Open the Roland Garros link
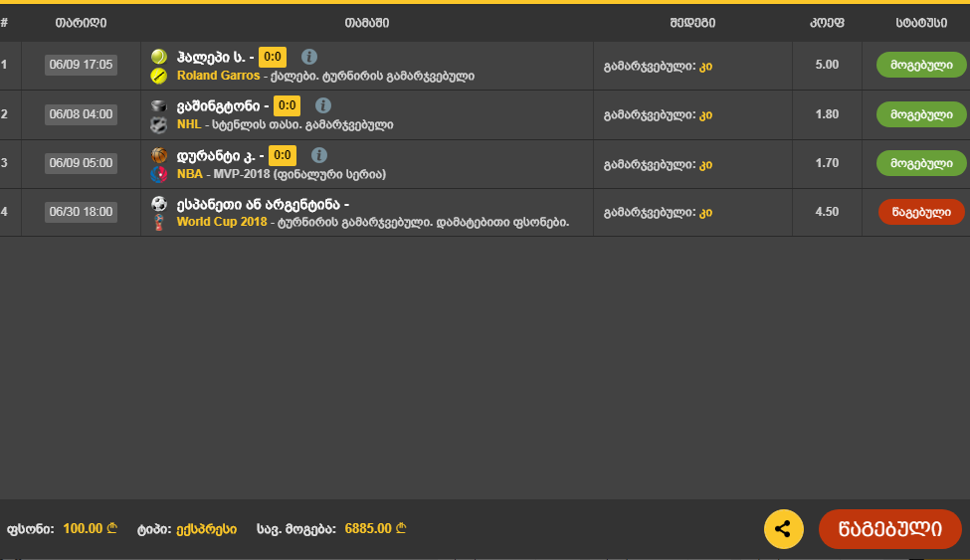The width and height of the screenshot is (970, 560). (x=218, y=76)
